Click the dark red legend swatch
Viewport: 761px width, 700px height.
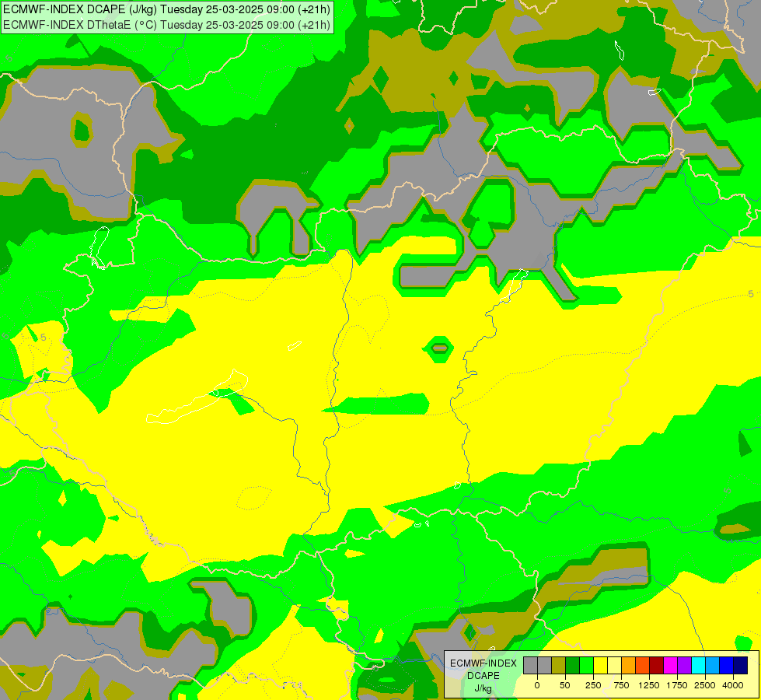(x=657, y=666)
